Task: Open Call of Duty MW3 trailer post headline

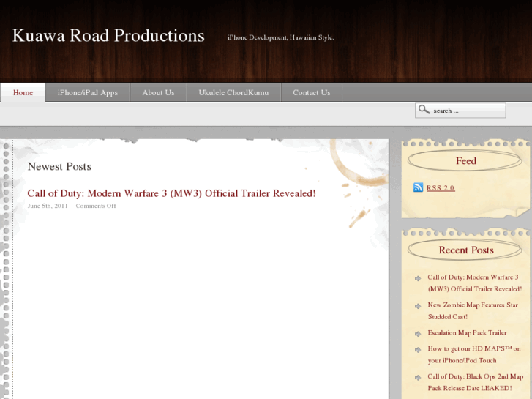Action: (171, 193)
